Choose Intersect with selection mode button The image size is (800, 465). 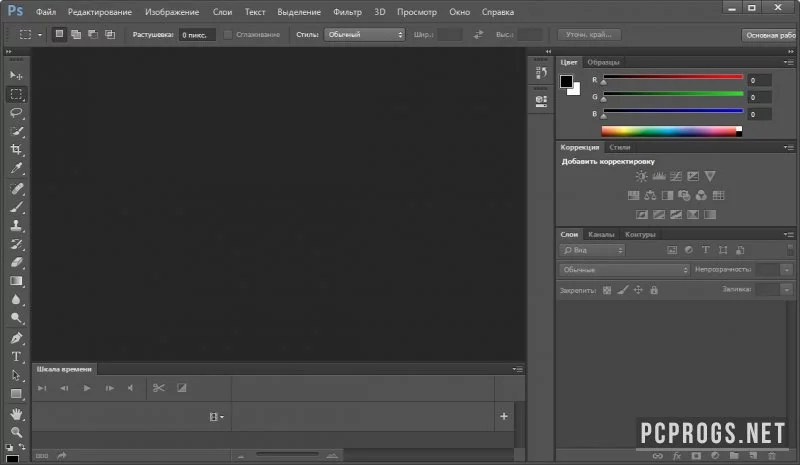point(110,34)
